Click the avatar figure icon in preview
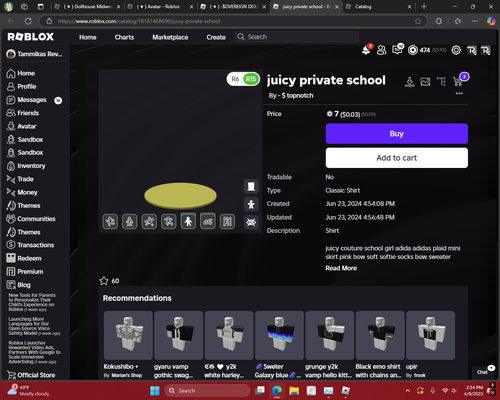The width and height of the screenshot is (500, 400). 251,204
